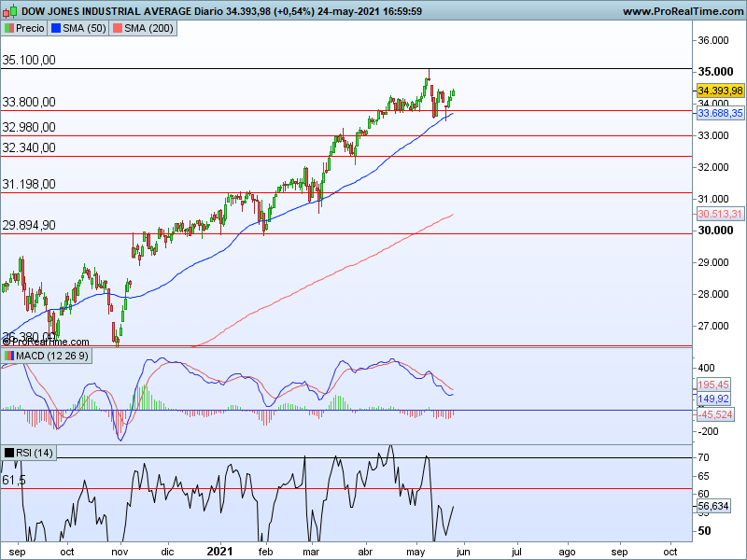Click the bold 35.000 price axis label
The height and width of the screenshot is (560, 747).
[x=715, y=72]
